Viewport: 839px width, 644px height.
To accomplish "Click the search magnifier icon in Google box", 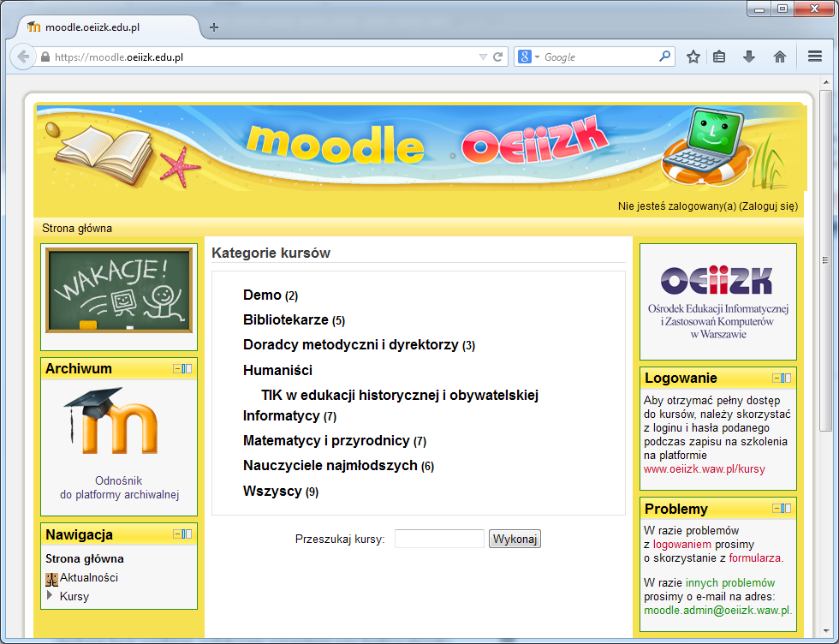I will [x=664, y=56].
